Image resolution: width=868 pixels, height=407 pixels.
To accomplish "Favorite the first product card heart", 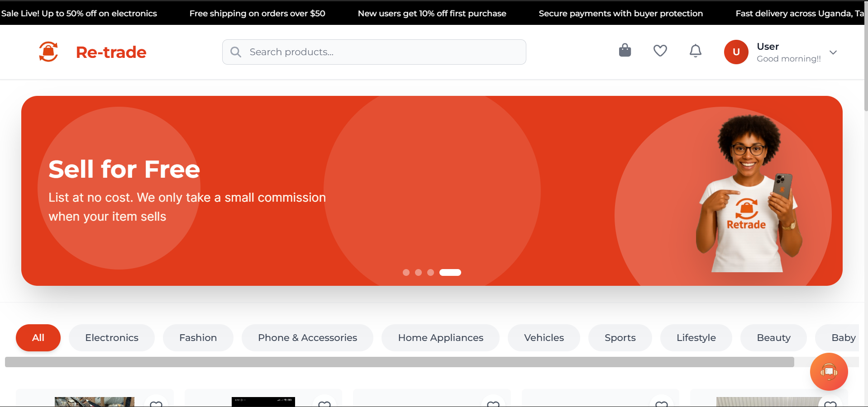I will pyautogui.click(x=156, y=403).
